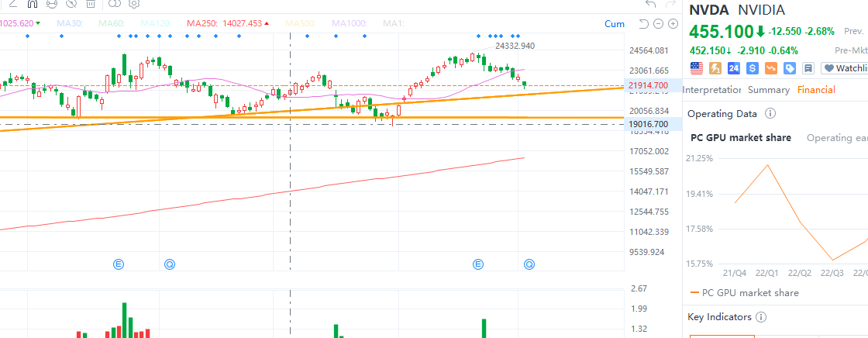
Task: Click the 21.25% axis label
Action: pyautogui.click(x=700, y=158)
